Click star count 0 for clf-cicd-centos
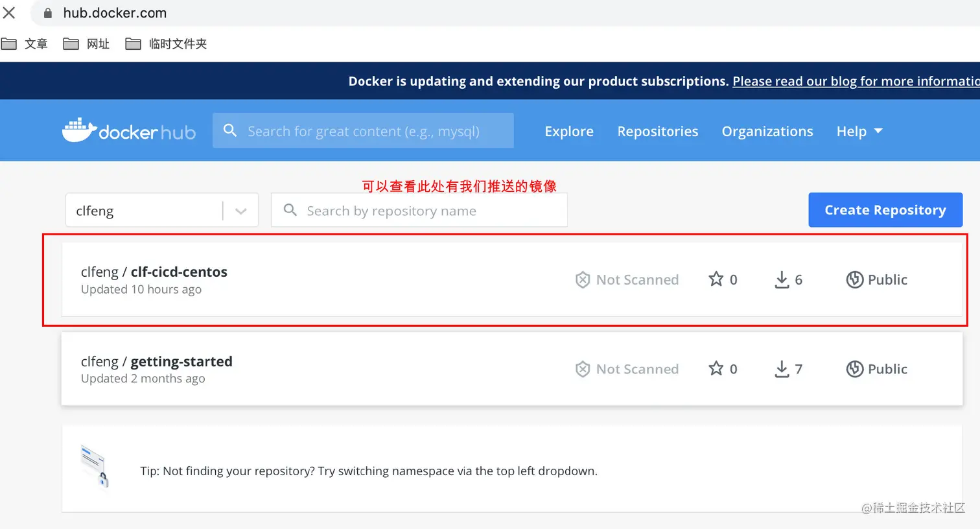The image size is (980, 529). [x=734, y=279]
